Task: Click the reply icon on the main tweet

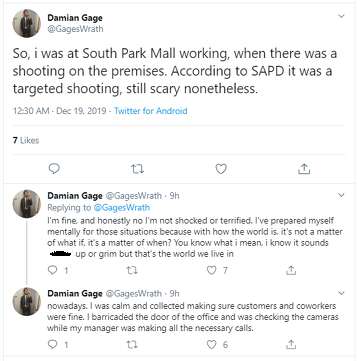Action: coord(54,169)
